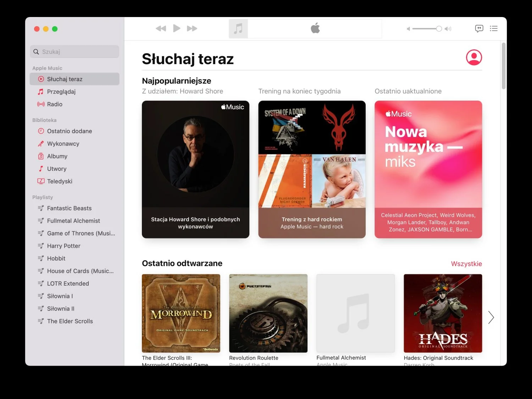Open the Hades Original Soundtrack cover
Screen dimensions: 532x399
coord(443,313)
